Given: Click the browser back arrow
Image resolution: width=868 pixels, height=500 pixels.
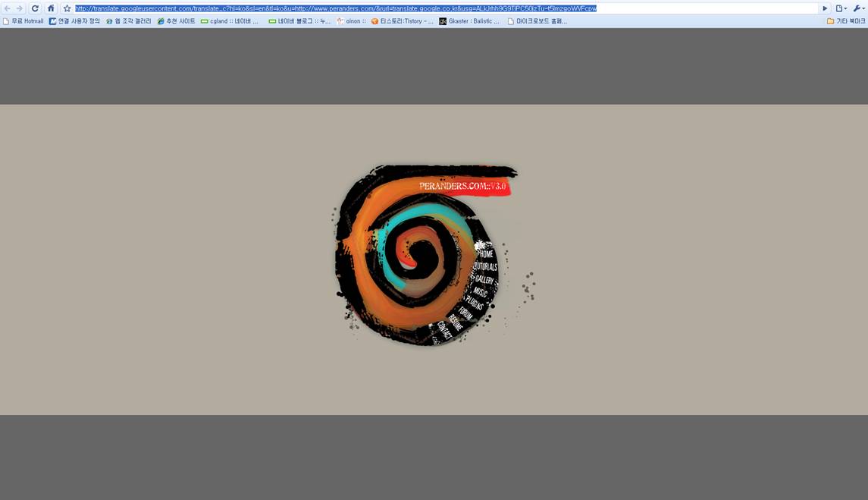Looking at the screenshot, I should tap(8, 8).
